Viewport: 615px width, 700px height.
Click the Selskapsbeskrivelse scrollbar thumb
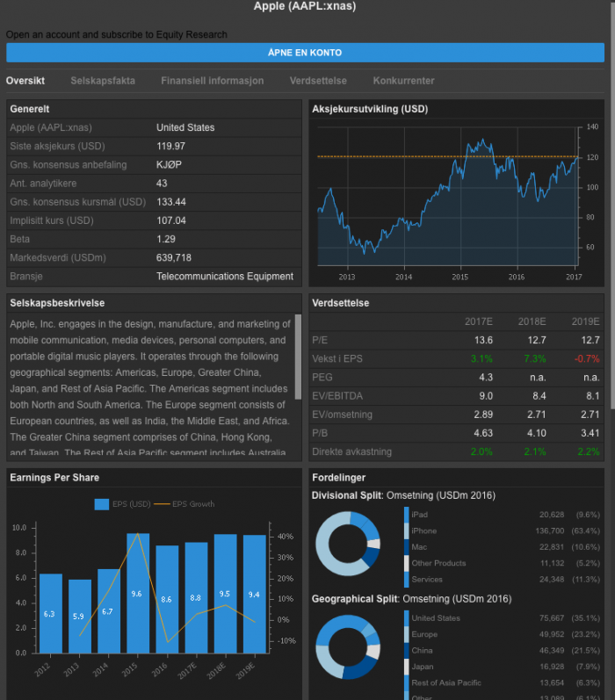coord(298,357)
